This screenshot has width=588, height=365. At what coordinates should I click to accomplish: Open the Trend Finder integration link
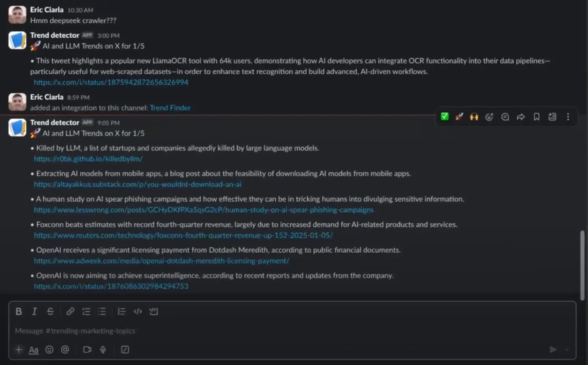(x=170, y=107)
